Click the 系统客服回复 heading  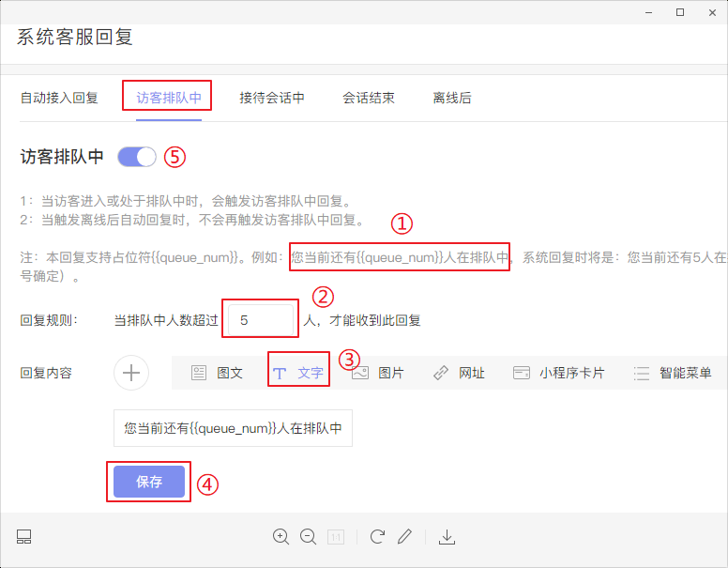point(75,37)
